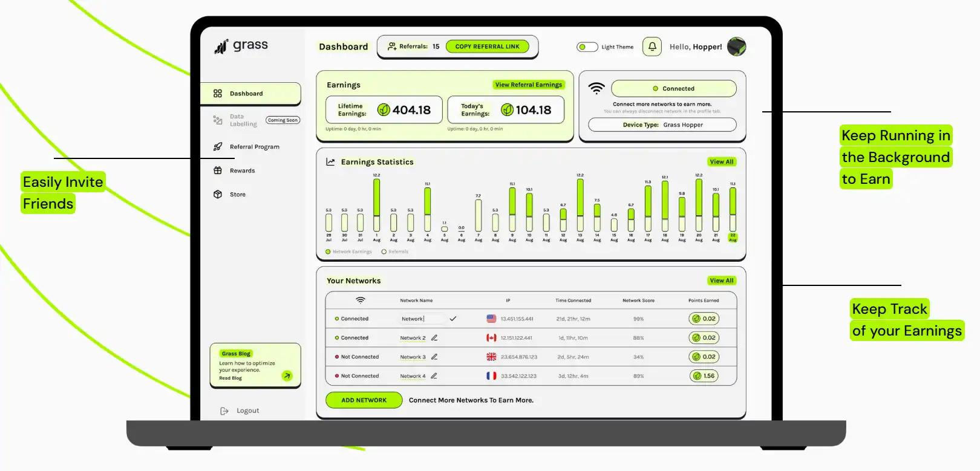Viewport: 980px width, 471px height.
Task: Click the Rewards gift icon
Action: [218, 171]
